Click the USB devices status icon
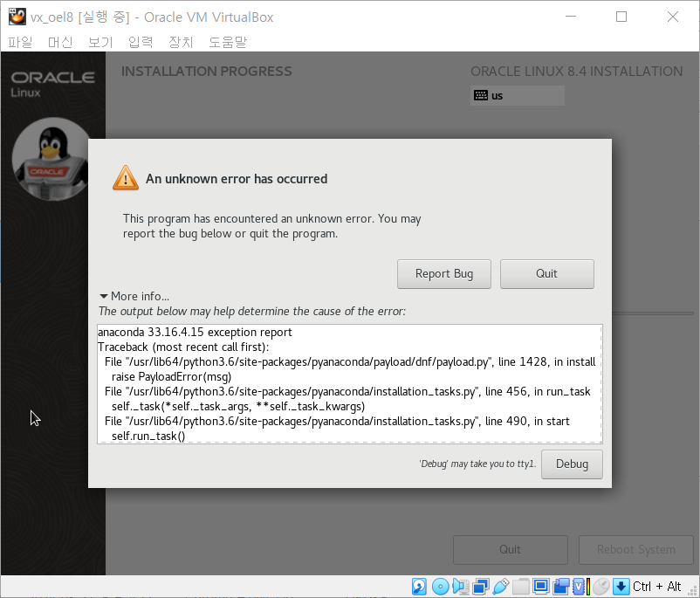700x598 pixels. 500,587
